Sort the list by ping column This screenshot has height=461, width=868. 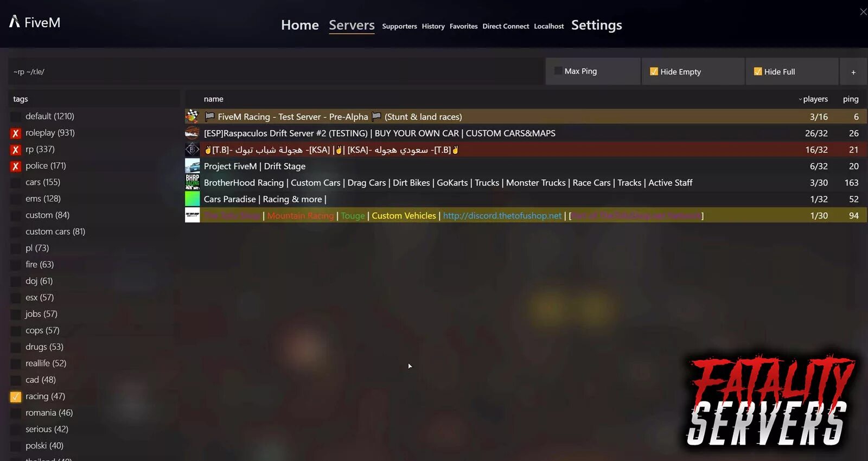851,99
